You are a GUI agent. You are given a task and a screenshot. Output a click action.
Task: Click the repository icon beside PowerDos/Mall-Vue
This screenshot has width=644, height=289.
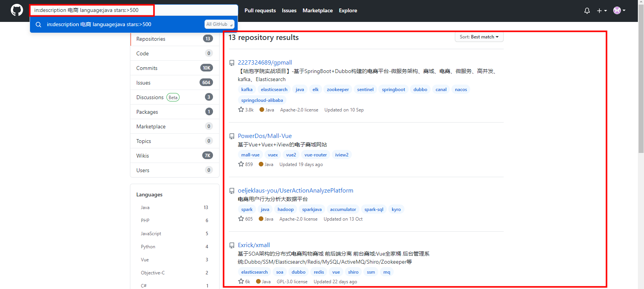pyautogui.click(x=232, y=136)
